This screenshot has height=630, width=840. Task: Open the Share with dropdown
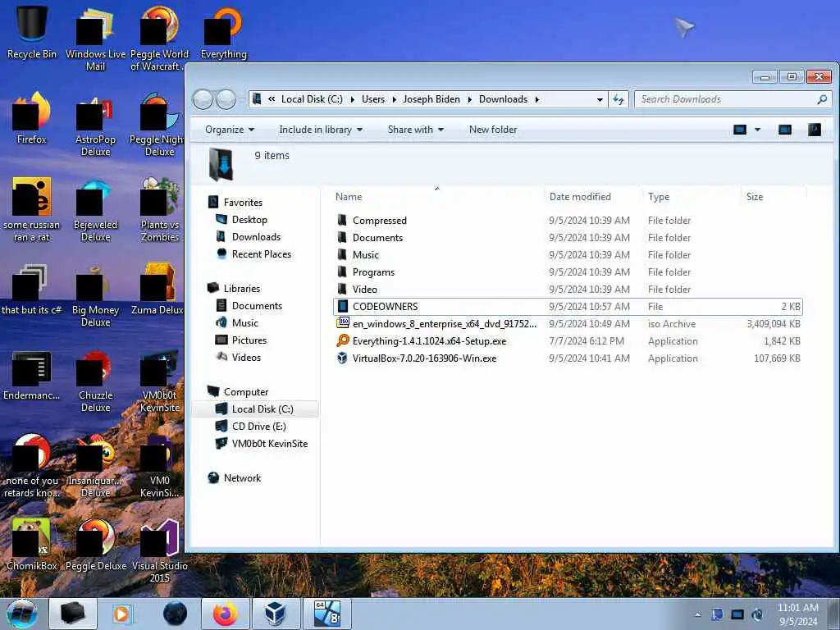pos(416,130)
